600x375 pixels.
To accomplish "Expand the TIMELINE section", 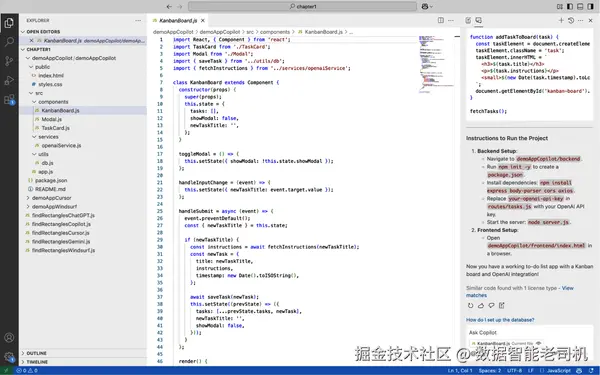I will point(83,362).
